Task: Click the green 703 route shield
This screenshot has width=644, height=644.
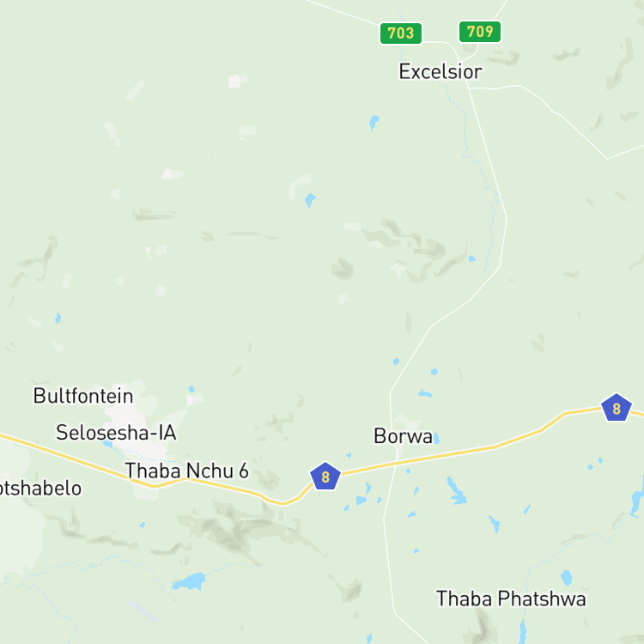Action: point(400,33)
